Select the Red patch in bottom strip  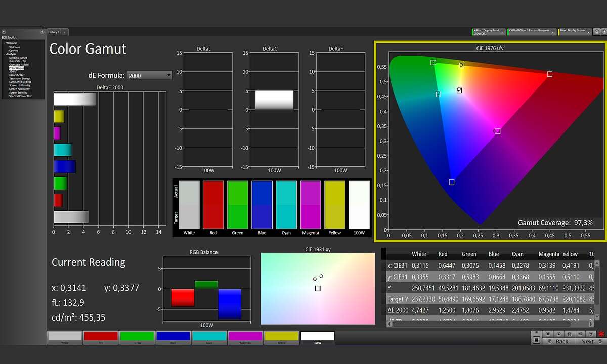point(101,338)
